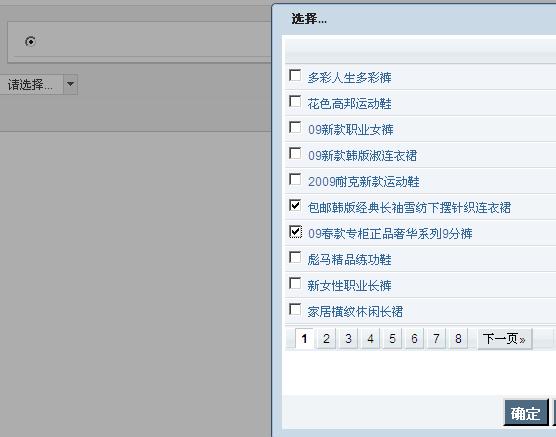Jump to page 8
556x437 pixels.
pyautogui.click(x=458, y=339)
